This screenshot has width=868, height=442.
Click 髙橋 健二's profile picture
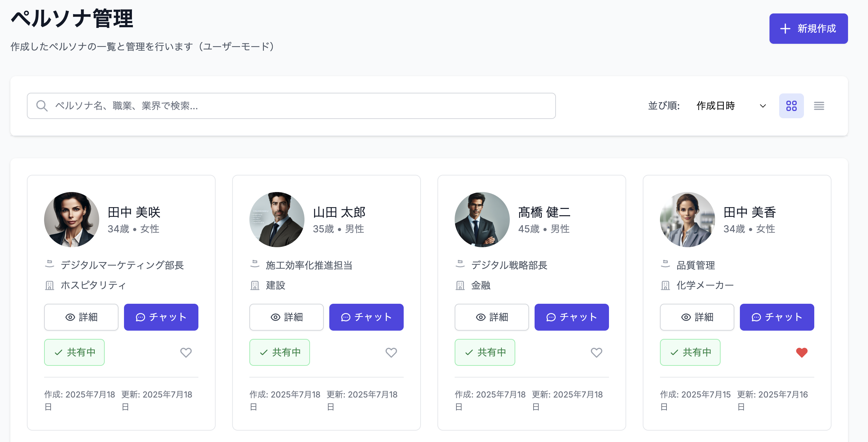[x=482, y=220]
